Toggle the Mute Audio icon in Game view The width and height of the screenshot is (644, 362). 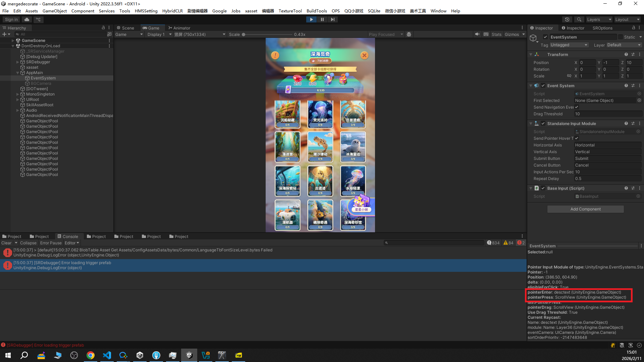point(477,34)
